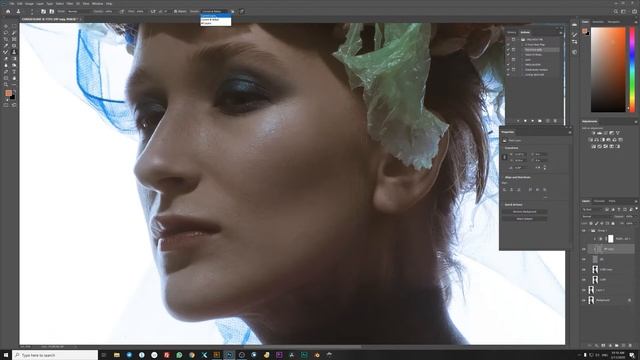
Task: Add a Curves adjustment
Action: point(605,133)
